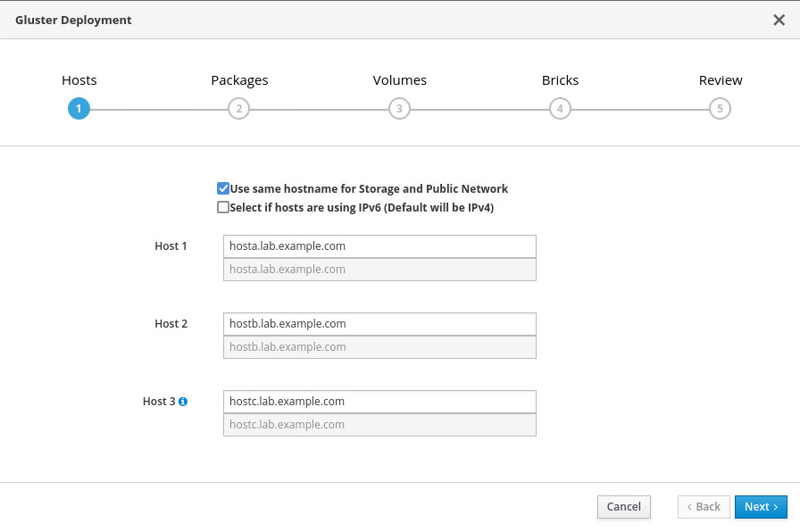Viewport: 800px width, 532px height.
Task: Click the Host 2 label
Action: (x=171, y=323)
